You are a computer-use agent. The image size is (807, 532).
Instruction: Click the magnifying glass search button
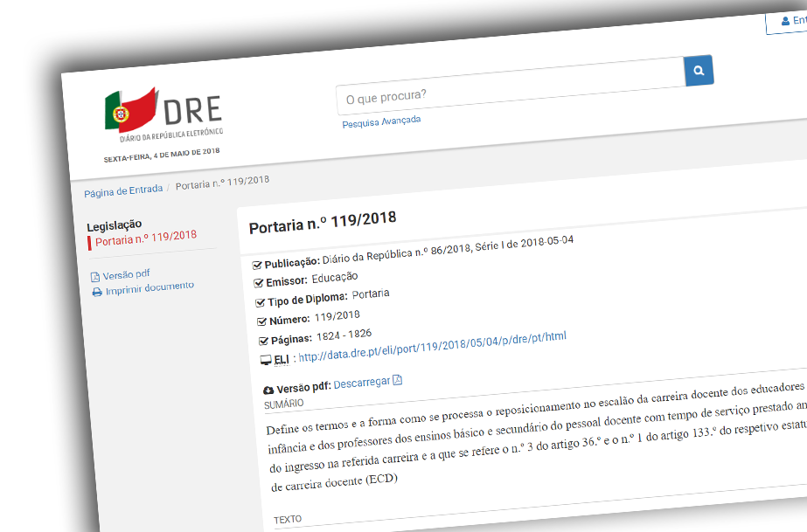(699, 71)
